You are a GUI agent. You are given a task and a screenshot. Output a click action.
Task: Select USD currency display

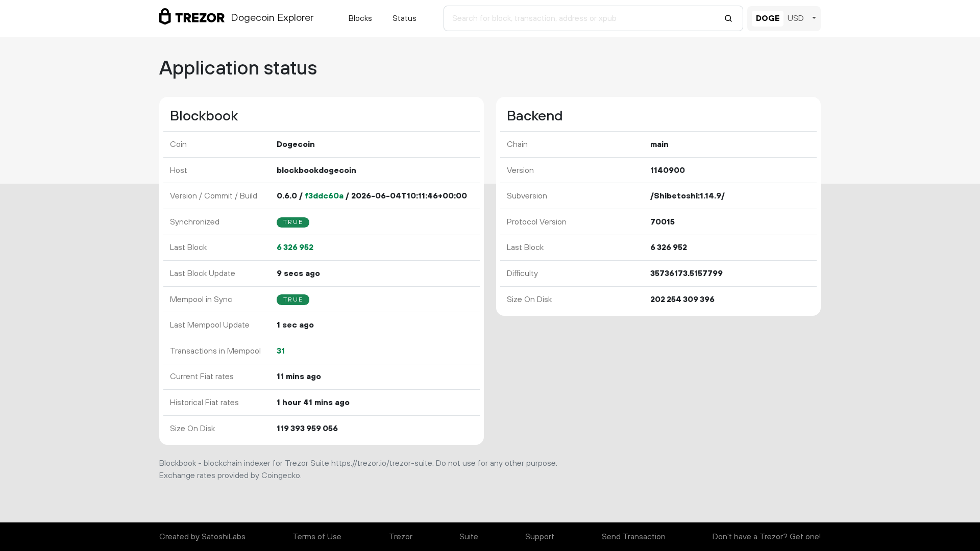tap(795, 18)
